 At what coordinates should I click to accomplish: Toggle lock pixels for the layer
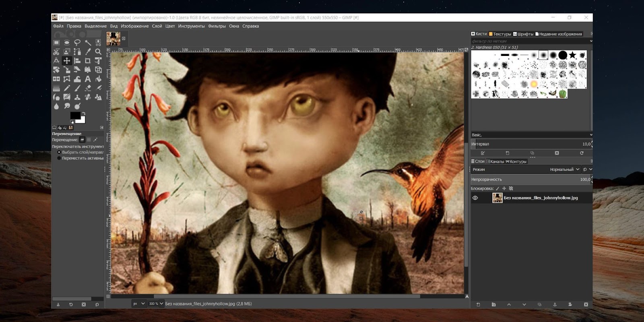497,188
